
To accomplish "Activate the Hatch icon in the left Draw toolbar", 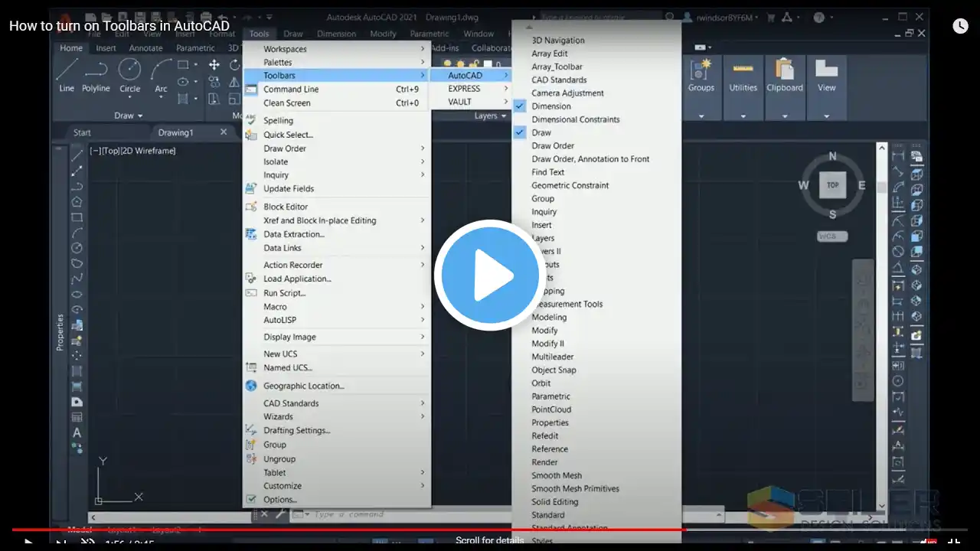I will 77,371.
